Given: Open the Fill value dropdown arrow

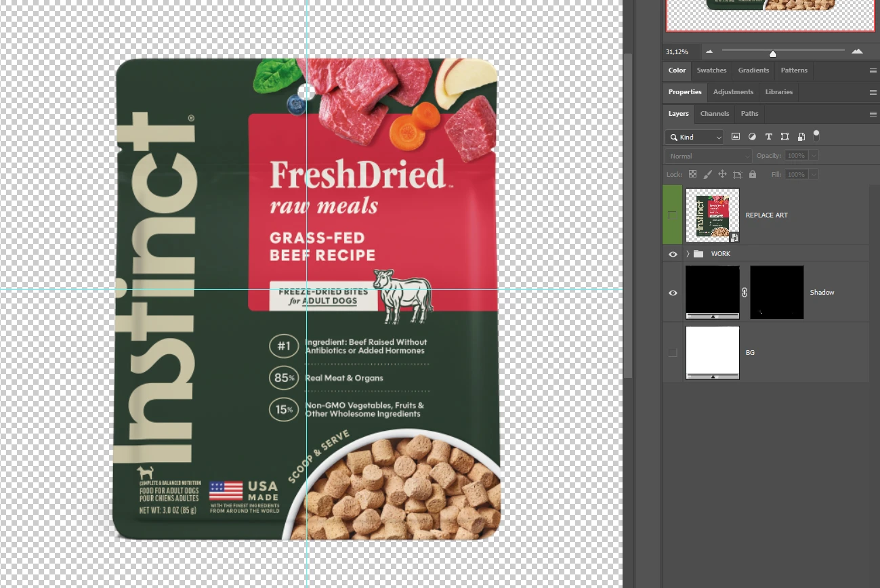Looking at the screenshot, I should tap(814, 174).
